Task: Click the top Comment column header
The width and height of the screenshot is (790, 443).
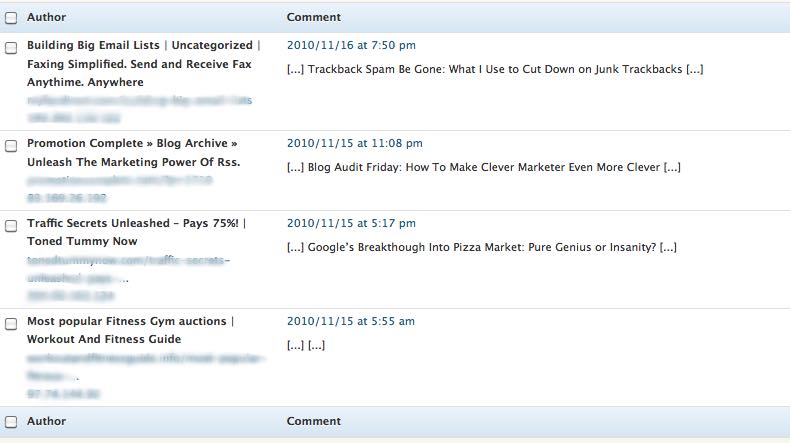Action: point(313,17)
